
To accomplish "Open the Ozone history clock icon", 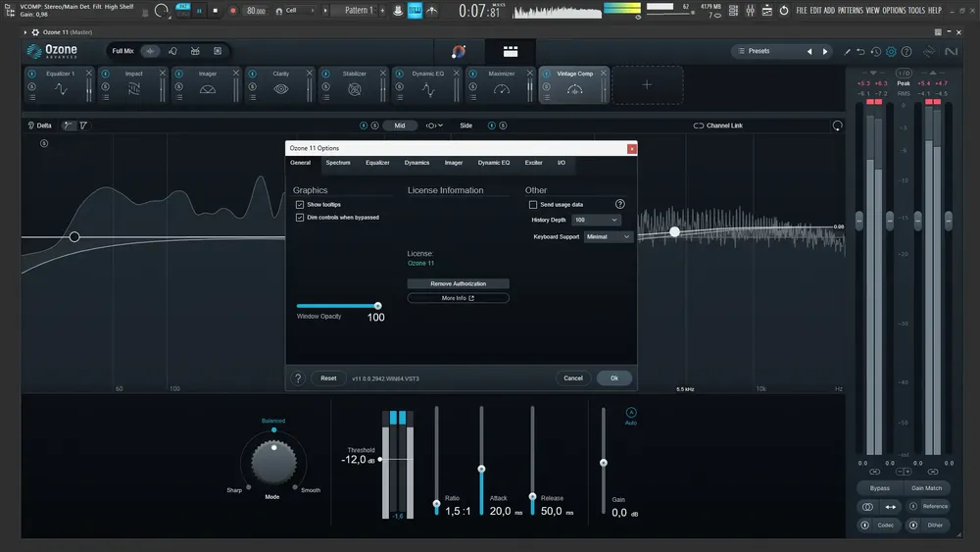I will point(875,51).
